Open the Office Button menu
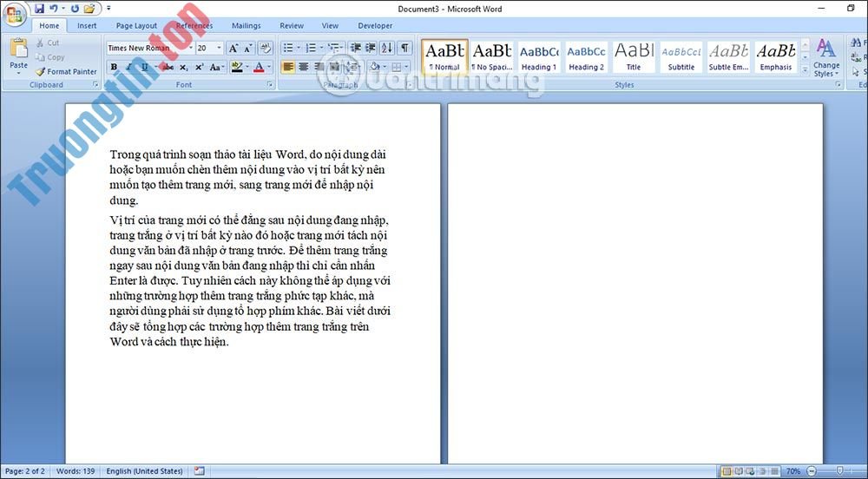Screen dimensions: 868x479 15,14
